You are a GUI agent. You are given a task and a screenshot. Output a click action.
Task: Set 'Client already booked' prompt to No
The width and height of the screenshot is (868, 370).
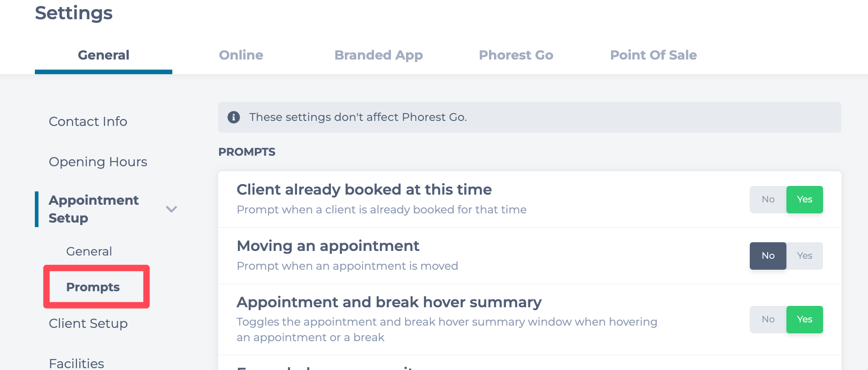768,200
